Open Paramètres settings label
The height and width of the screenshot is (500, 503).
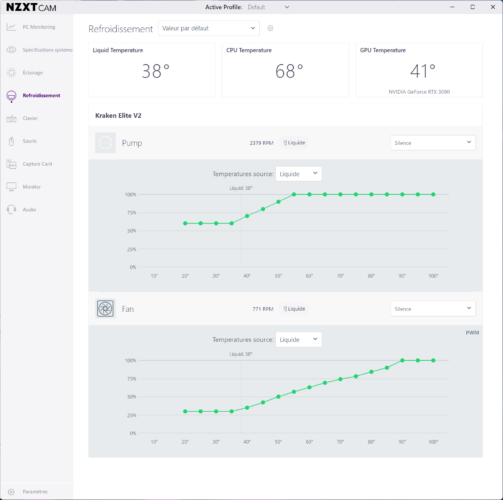pyautogui.click(x=35, y=492)
